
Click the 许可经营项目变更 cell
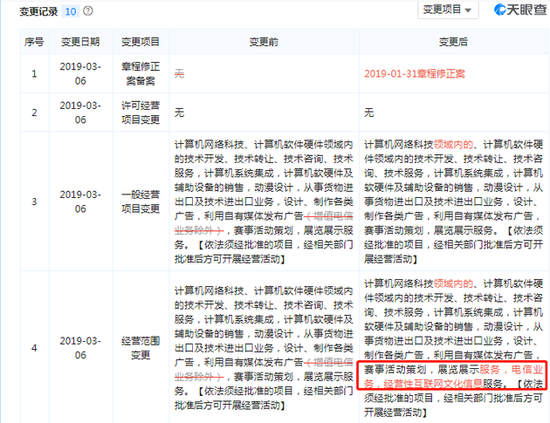(140, 113)
